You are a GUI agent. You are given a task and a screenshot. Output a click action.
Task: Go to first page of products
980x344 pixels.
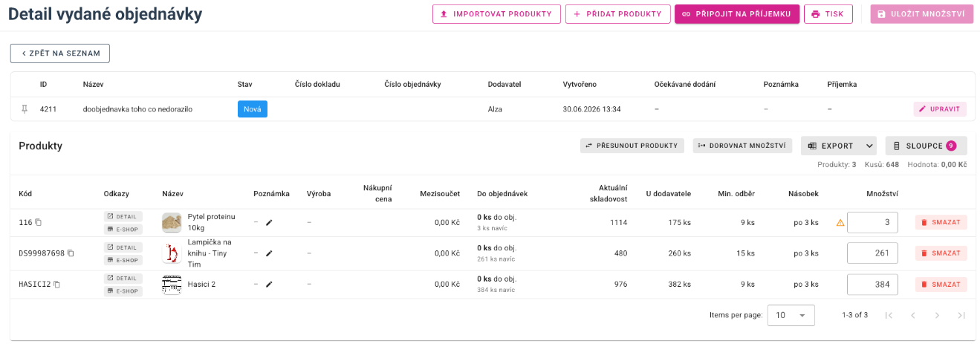(x=889, y=315)
